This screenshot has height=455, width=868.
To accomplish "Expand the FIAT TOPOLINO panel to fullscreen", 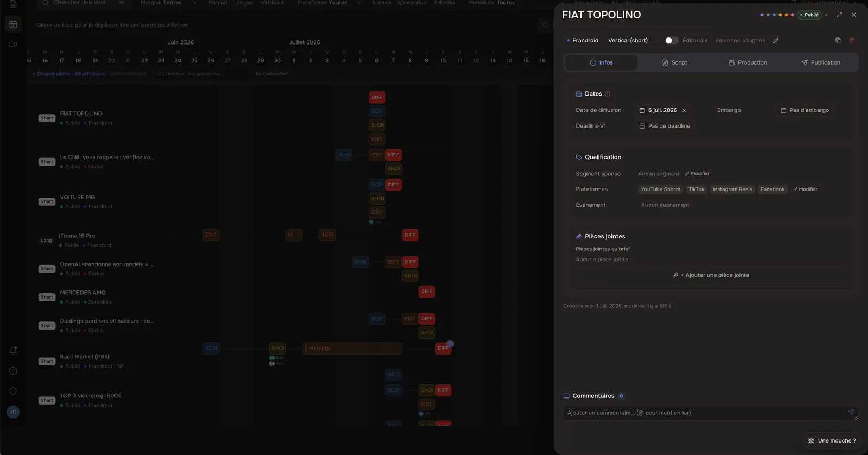I will tap(839, 15).
